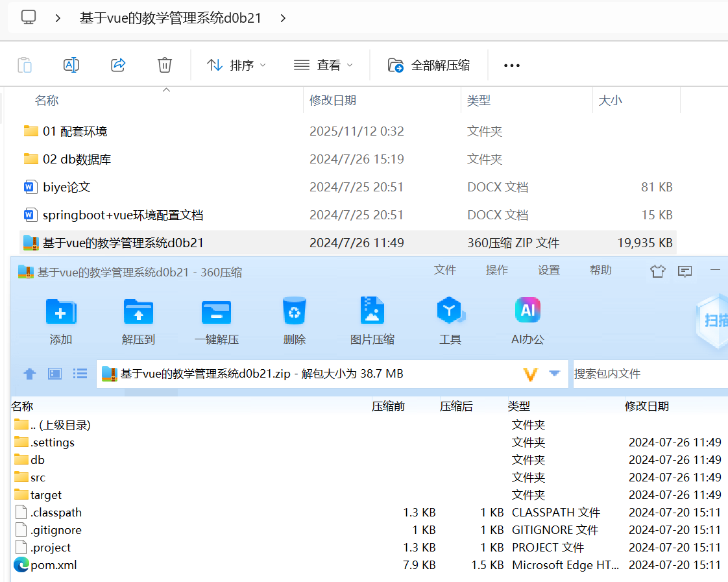Click the share icon in Explorer toolbar
This screenshot has height=582, width=728.
(x=118, y=65)
